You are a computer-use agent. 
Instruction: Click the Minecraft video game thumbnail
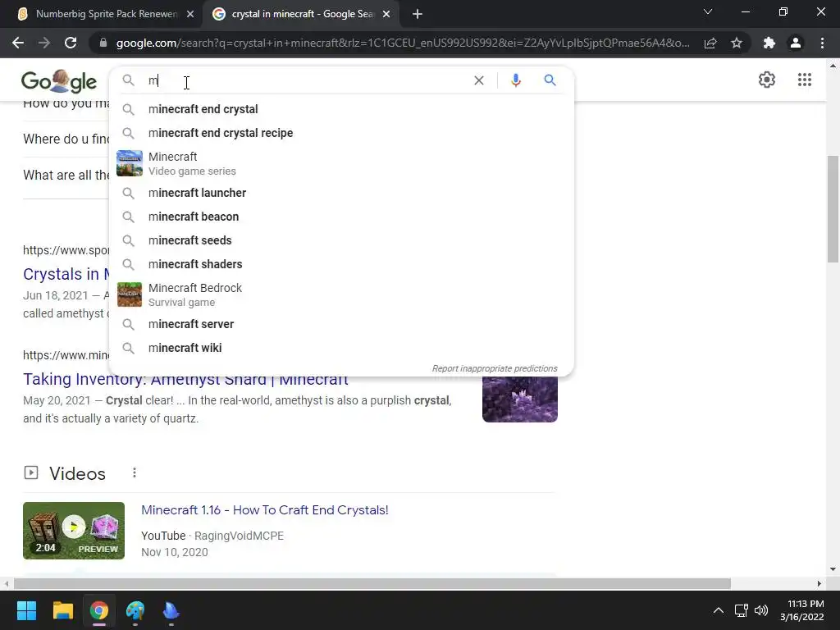point(130,163)
